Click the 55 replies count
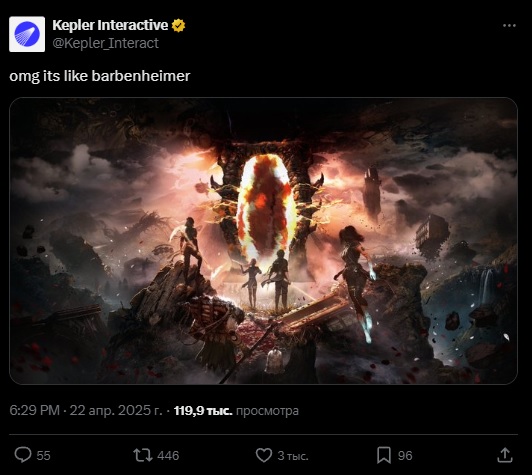 click(43, 456)
